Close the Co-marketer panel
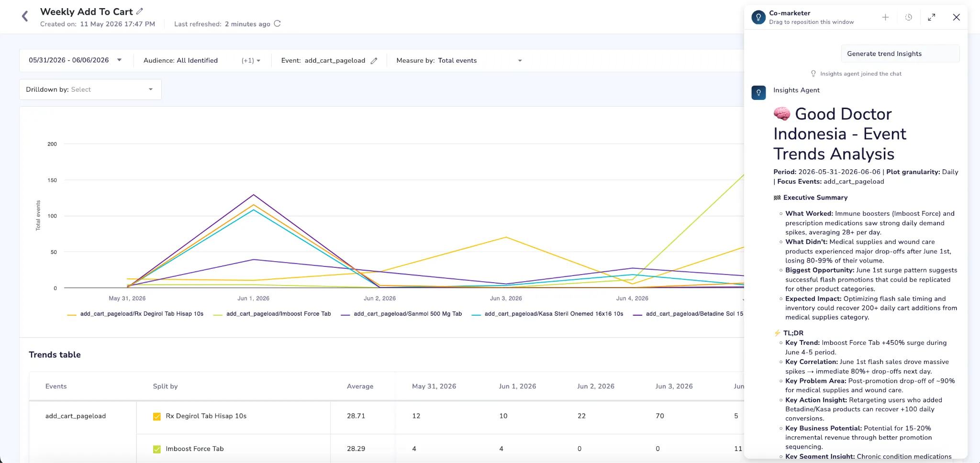Image resolution: width=980 pixels, height=463 pixels. pyautogui.click(x=956, y=17)
